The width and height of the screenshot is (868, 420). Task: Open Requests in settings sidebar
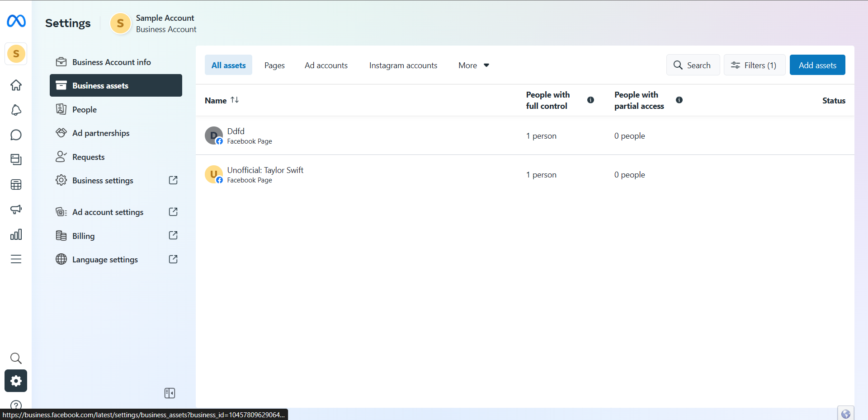click(116, 157)
